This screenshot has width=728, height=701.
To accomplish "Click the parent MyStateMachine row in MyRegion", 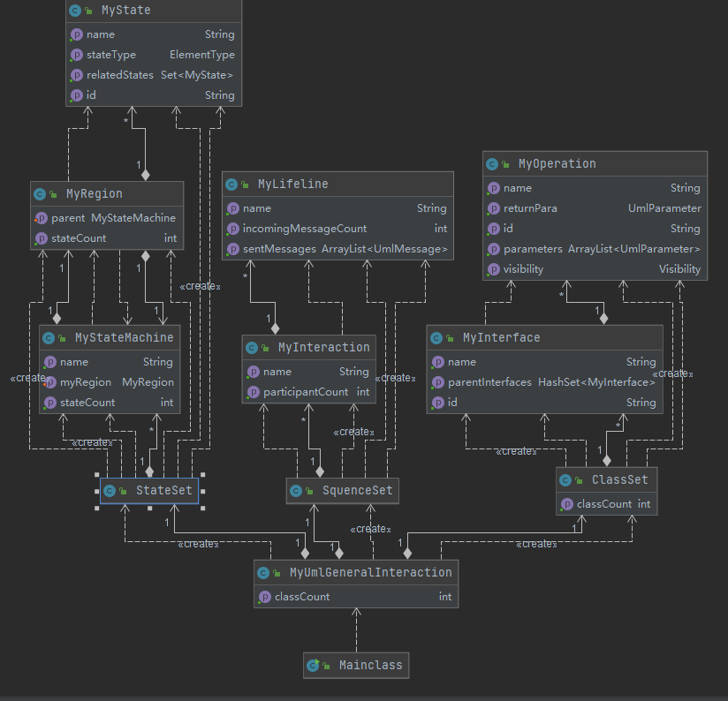I will [x=107, y=218].
